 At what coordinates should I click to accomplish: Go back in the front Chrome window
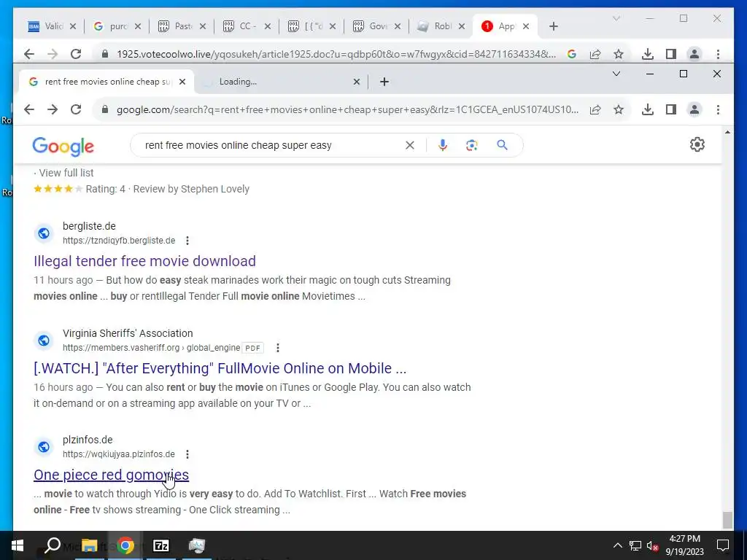click(x=29, y=109)
